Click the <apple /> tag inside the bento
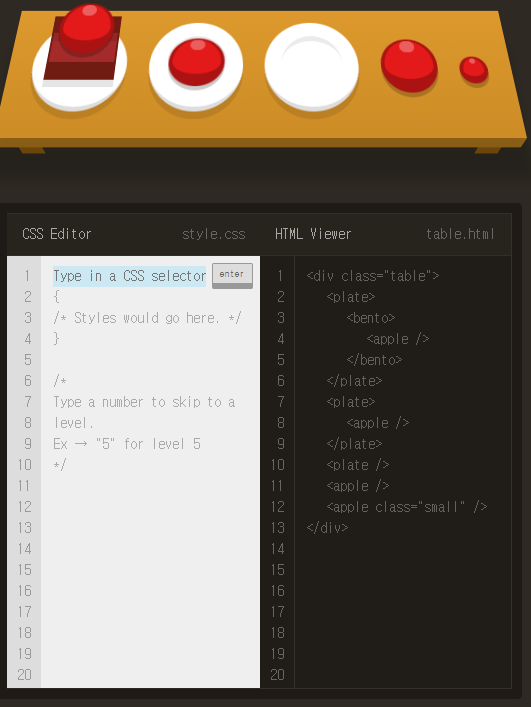The height and width of the screenshot is (707, 531). pos(398,339)
